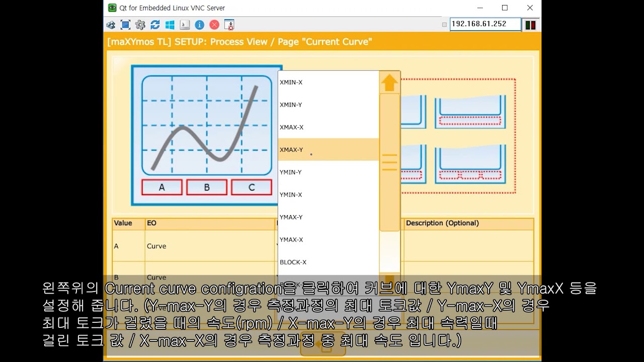Image resolution: width=644 pixels, height=362 pixels.
Task: Select the YMAX-Y list entry
Action: [329, 217]
